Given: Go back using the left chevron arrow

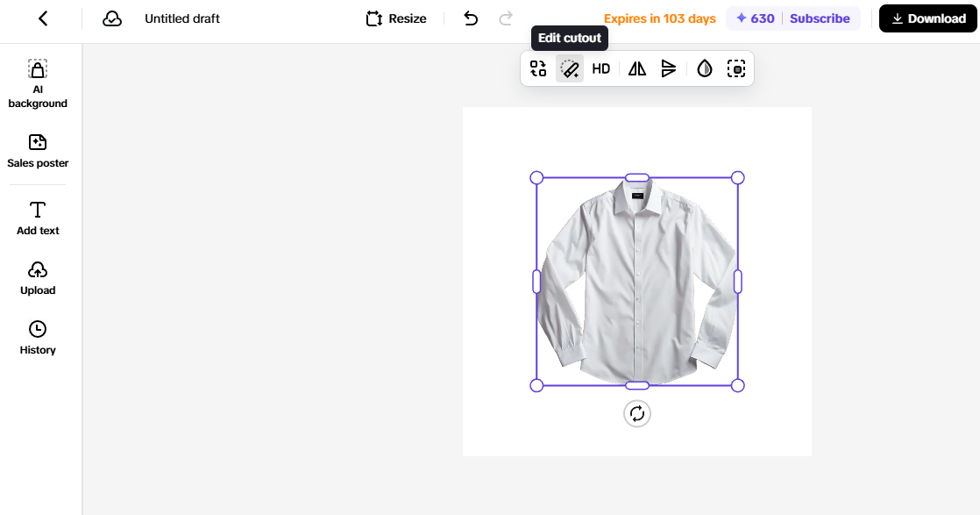Looking at the screenshot, I should click(x=43, y=18).
